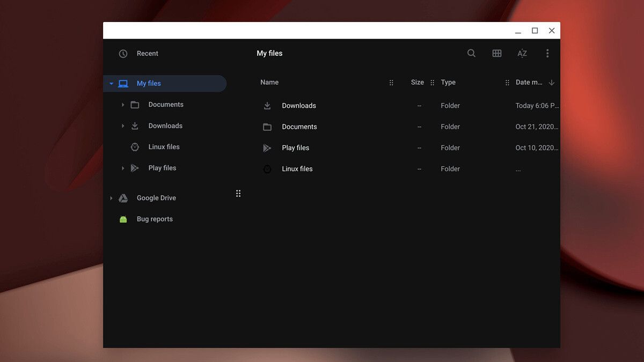Open the Bug reports Android icon
Screen dimensions: 644x362
(x=123, y=219)
